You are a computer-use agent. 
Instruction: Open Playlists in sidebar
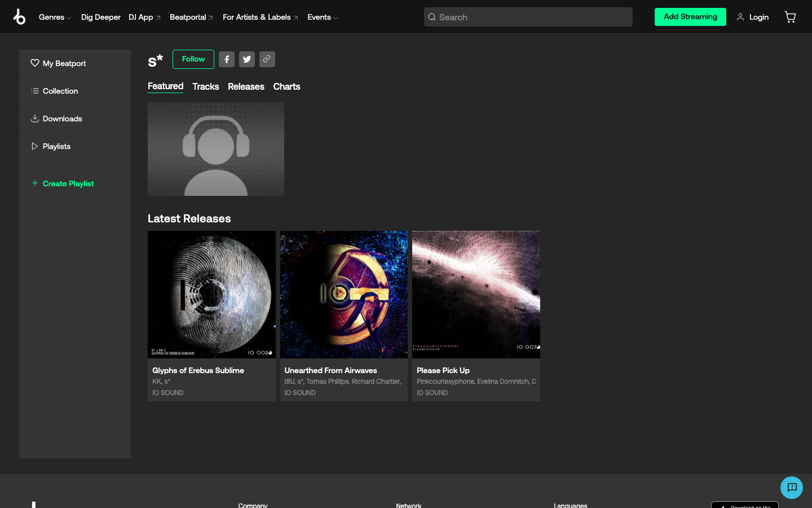(x=75, y=146)
